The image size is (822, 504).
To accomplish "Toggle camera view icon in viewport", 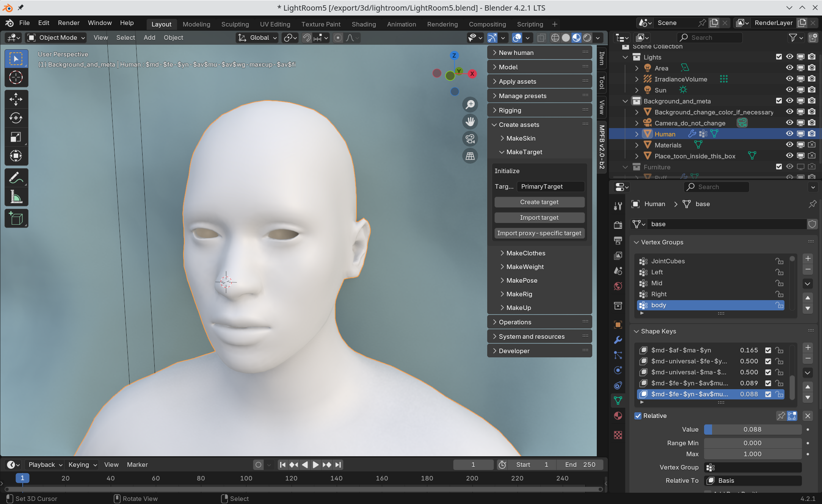I will (x=470, y=139).
